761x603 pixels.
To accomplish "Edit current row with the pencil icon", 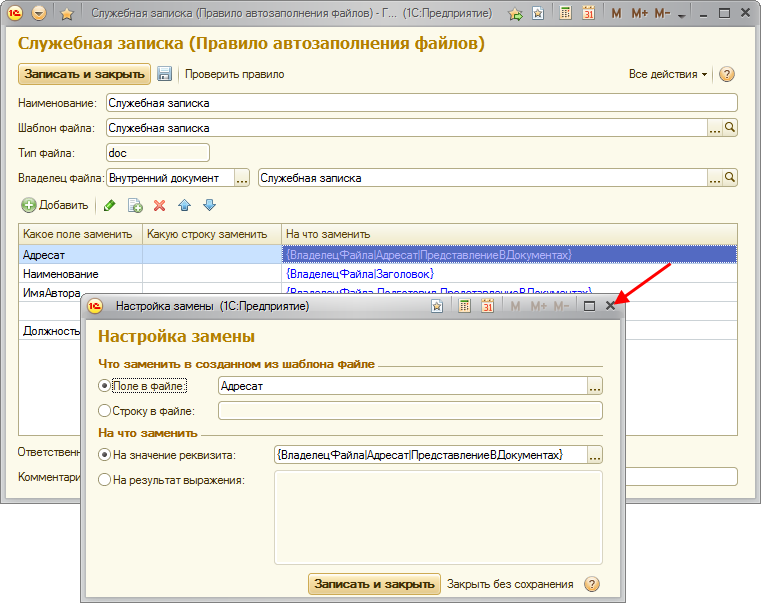I will click(x=110, y=205).
